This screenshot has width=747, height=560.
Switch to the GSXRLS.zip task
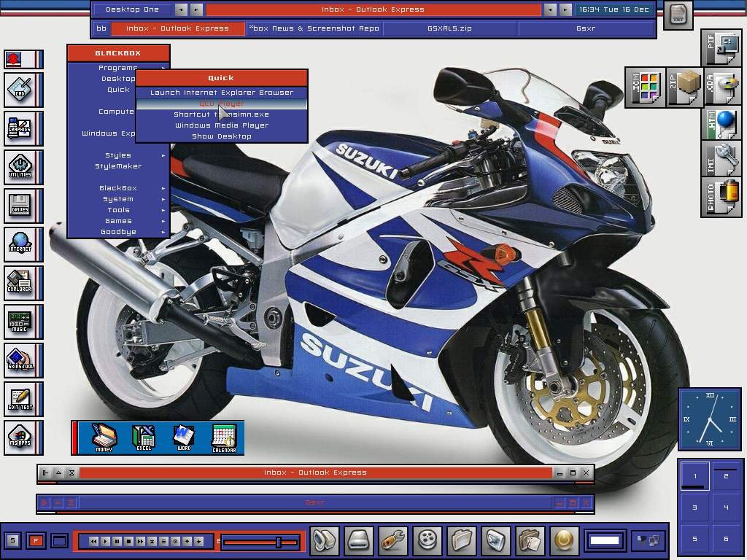(x=449, y=28)
